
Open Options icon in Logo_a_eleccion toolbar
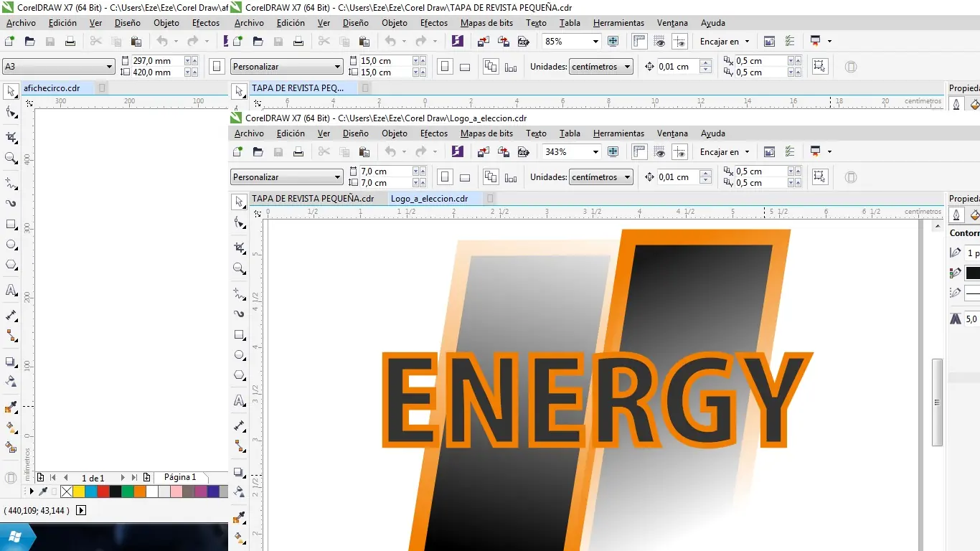(789, 152)
